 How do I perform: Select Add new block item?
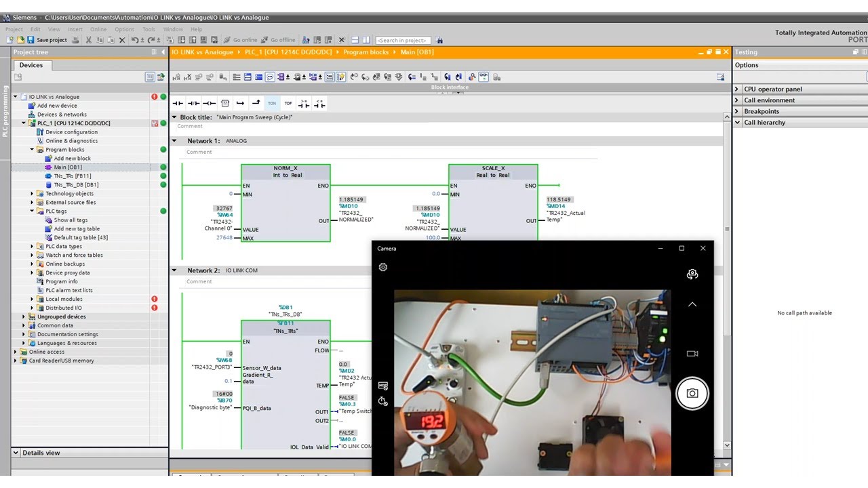[x=72, y=159]
